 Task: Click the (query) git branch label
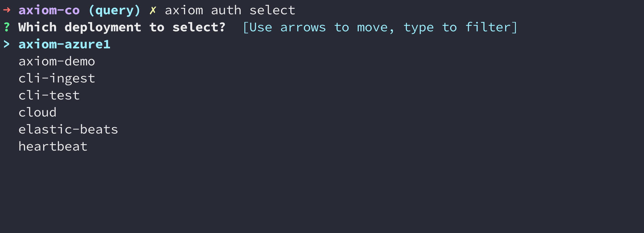(114, 10)
